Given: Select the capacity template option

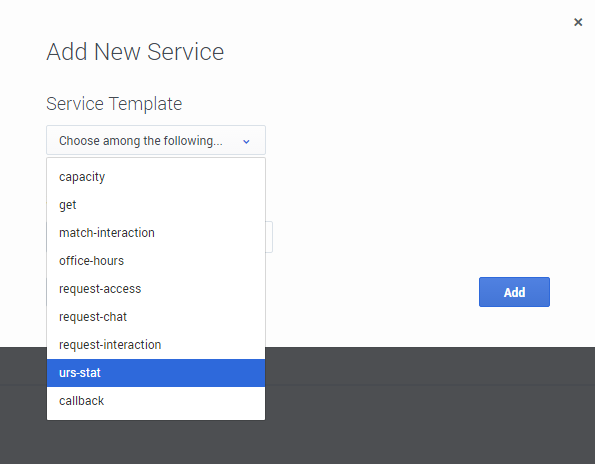Looking at the screenshot, I should click(x=156, y=177).
